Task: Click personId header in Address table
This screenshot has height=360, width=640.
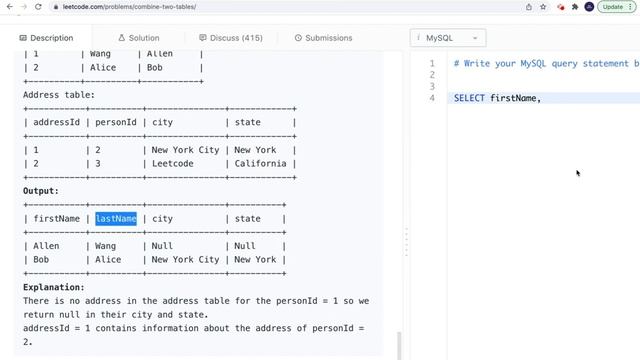Action: 116,122
